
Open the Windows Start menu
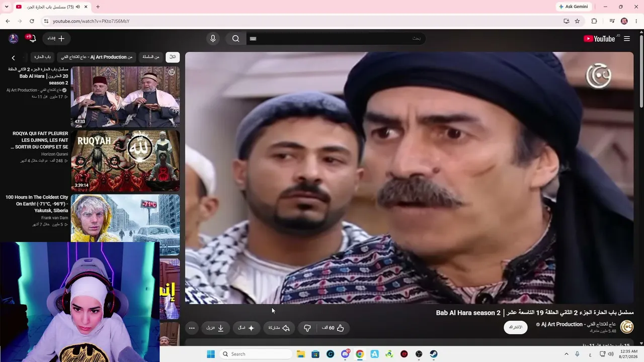tap(211, 354)
